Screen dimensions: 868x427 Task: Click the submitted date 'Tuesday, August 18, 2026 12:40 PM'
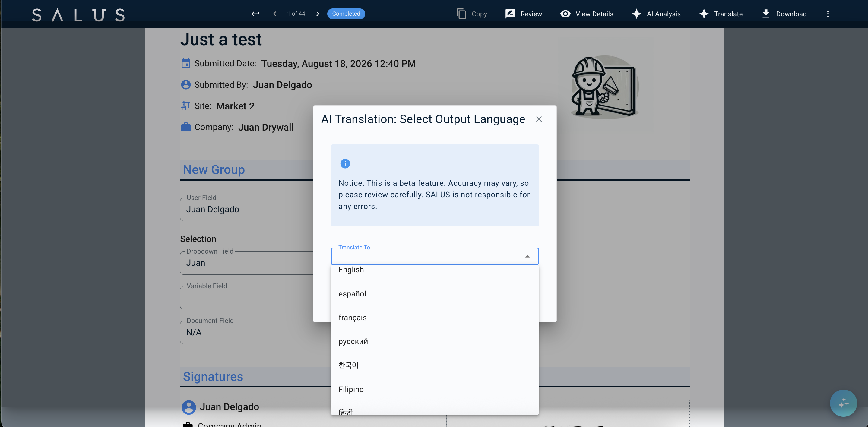click(338, 64)
